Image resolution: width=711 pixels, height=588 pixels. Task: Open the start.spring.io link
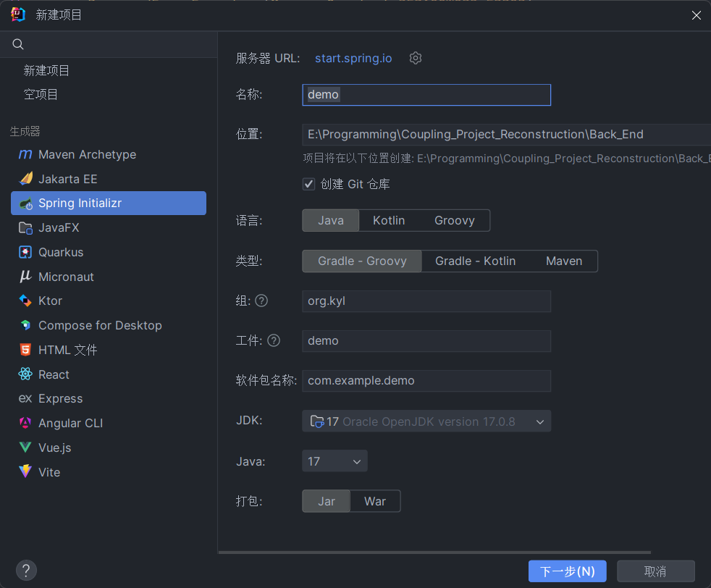[353, 58]
